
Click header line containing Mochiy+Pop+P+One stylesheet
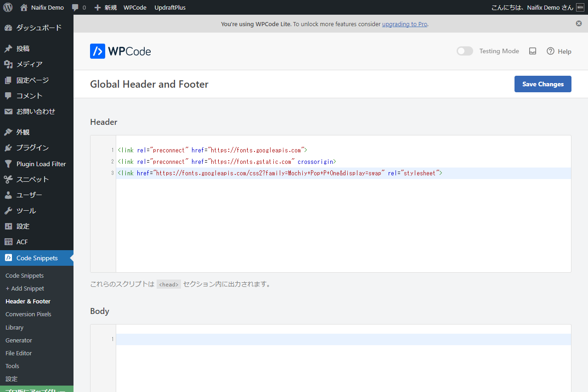point(280,173)
